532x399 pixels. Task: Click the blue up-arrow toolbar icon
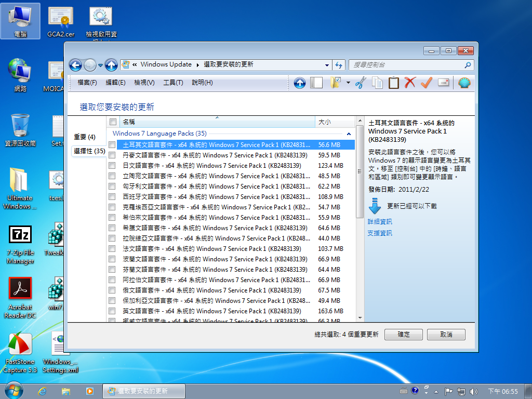(x=300, y=83)
